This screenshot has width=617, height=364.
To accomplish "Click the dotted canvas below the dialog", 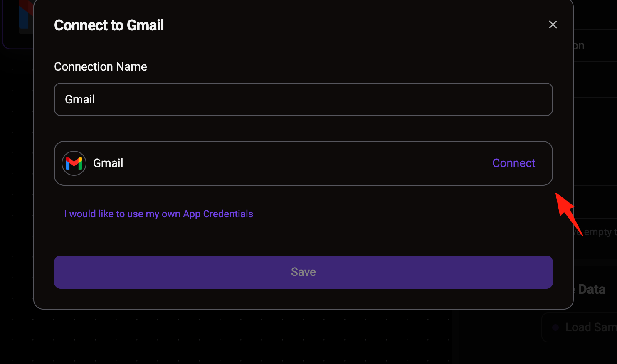I will pos(241,337).
